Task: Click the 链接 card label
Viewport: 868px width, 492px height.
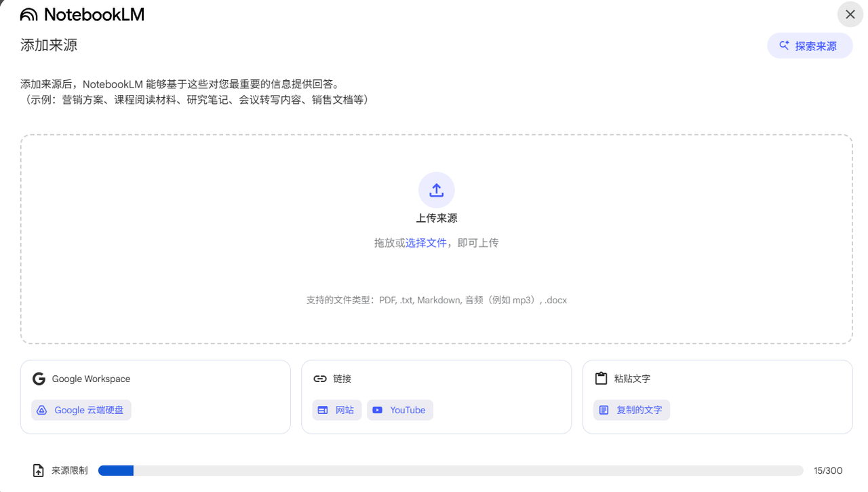Action: (342, 379)
